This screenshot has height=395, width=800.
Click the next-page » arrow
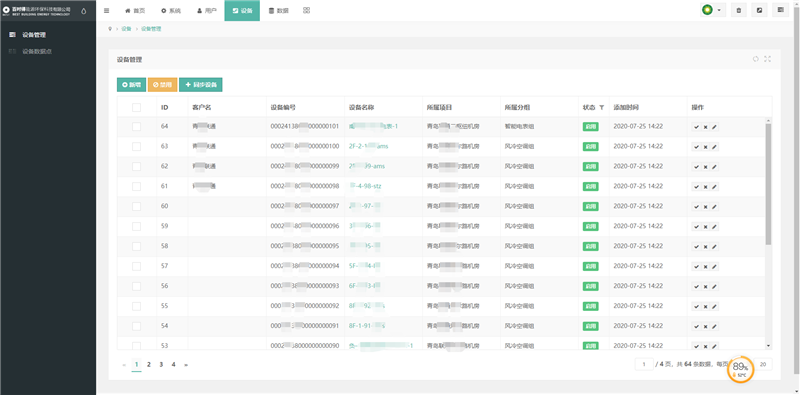pos(186,364)
